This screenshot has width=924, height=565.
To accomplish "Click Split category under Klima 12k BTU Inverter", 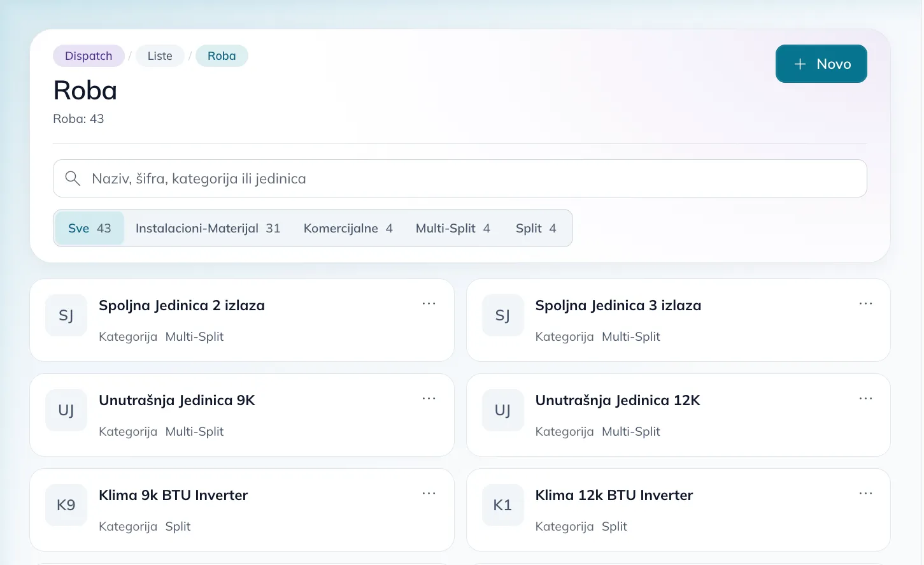I will (x=615, y=527).
